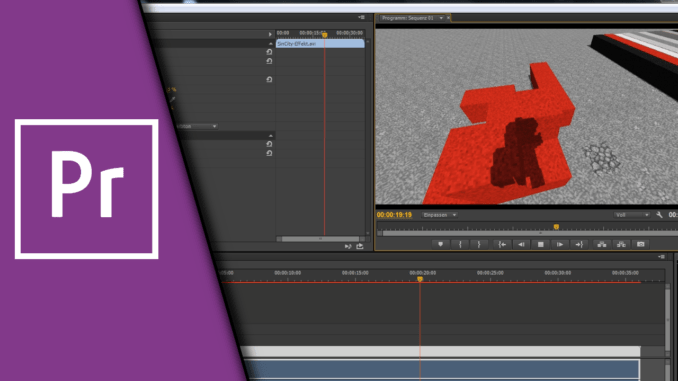Jump to the Out point
This screenshot has width=678, height=381.
pos(579,244)
